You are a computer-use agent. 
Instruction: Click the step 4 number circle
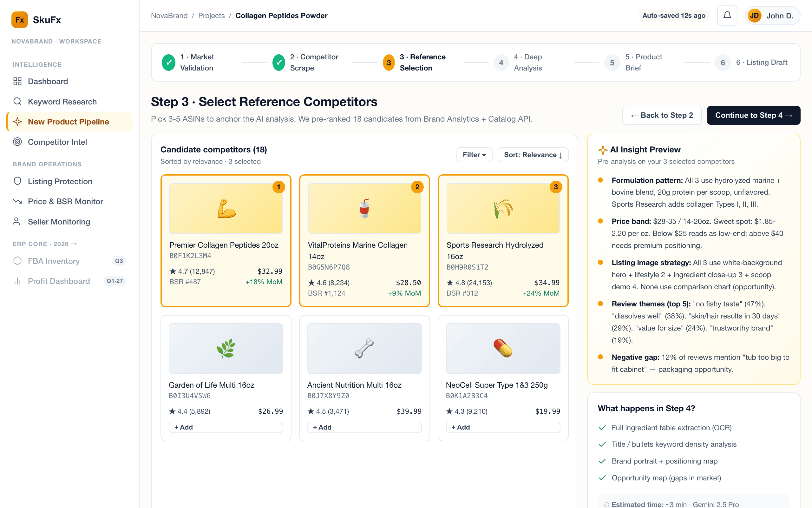point(501,63)
